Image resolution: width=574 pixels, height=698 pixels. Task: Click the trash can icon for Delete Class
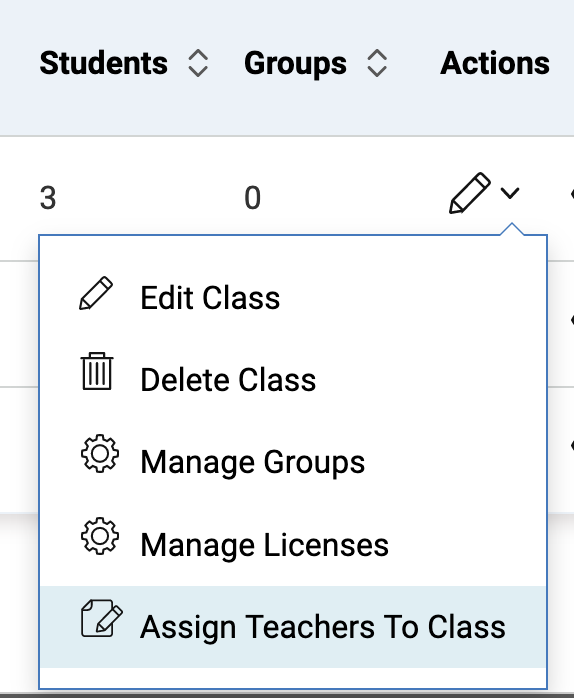point(97,371)
